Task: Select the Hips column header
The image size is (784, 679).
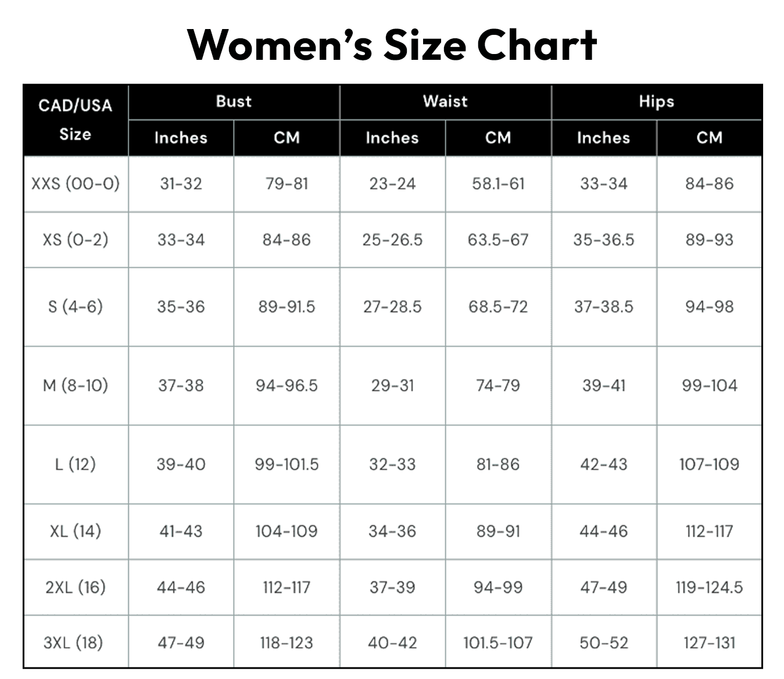Action: click(656, 102)
